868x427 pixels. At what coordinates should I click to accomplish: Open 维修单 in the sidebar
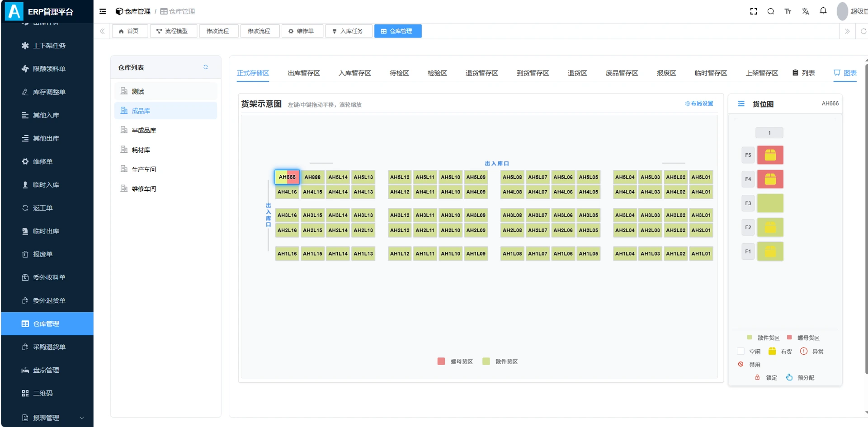click(47, 161)
